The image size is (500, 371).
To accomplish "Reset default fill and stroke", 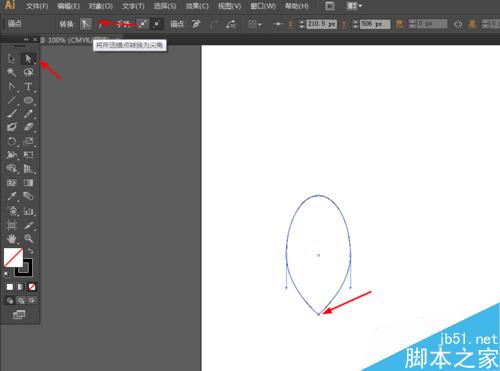I will (x=6, y=274).
